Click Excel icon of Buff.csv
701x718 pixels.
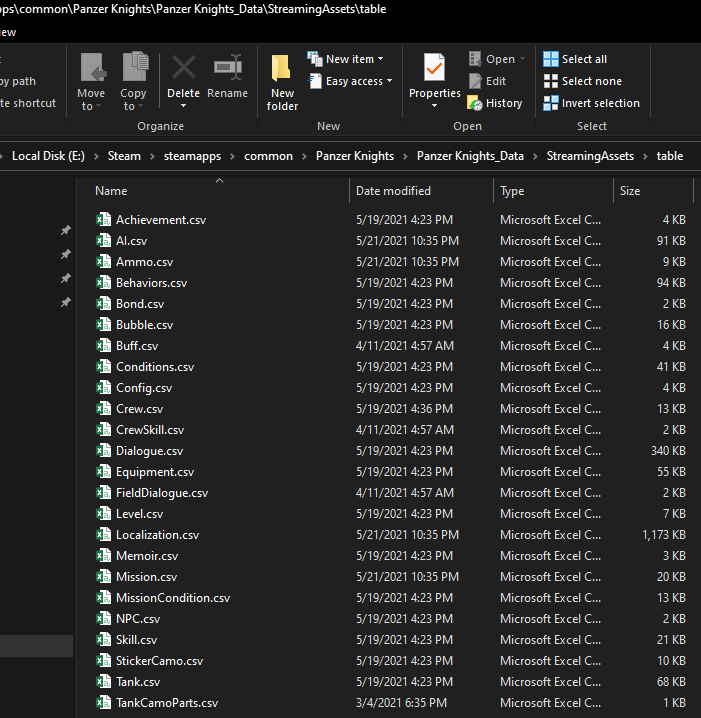(103, 345)
